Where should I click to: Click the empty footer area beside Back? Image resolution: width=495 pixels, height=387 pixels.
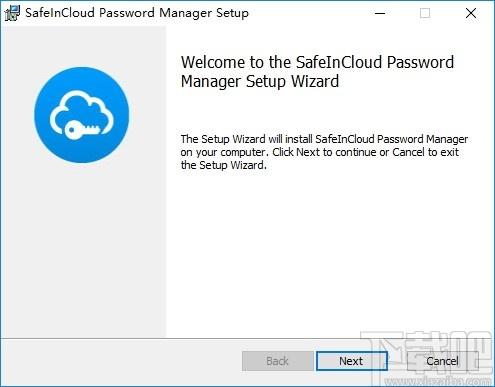[120, 361]
